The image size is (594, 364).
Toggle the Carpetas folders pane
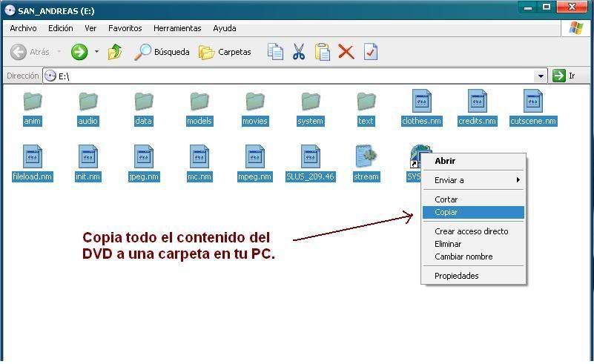point(225,53)
